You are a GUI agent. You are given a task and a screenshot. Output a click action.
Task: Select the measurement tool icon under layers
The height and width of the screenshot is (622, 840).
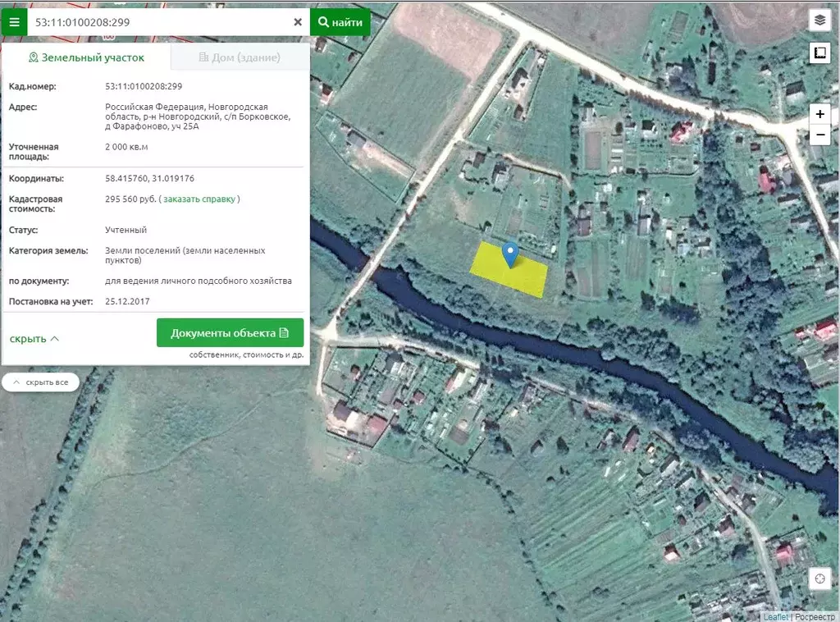(819, 53)
